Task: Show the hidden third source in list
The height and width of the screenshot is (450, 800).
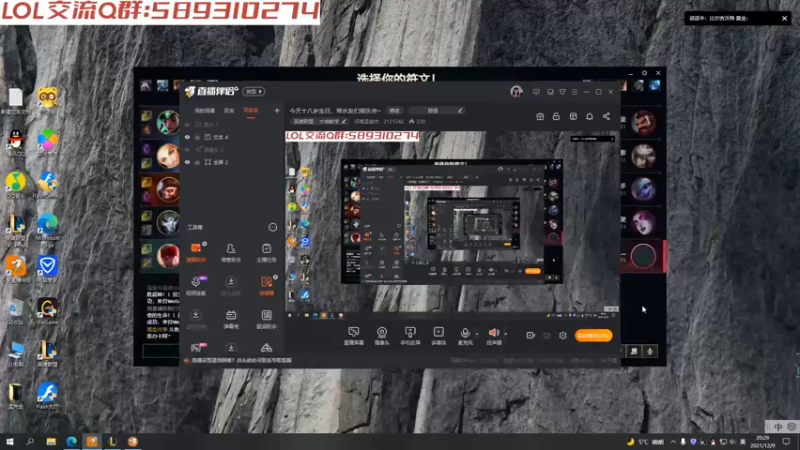Action: pyautogui.click(x=187, y=149)
